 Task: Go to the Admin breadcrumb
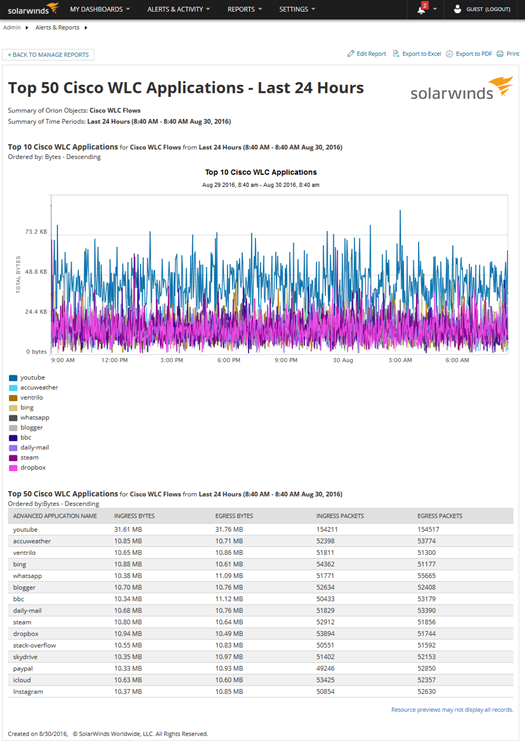pyautogui.click(x=12, y=28)
